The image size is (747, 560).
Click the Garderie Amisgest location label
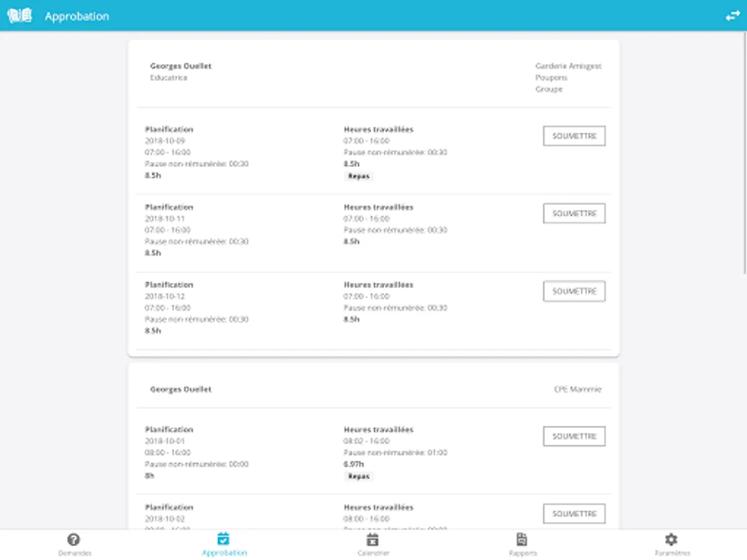click(x=568, y=66)
